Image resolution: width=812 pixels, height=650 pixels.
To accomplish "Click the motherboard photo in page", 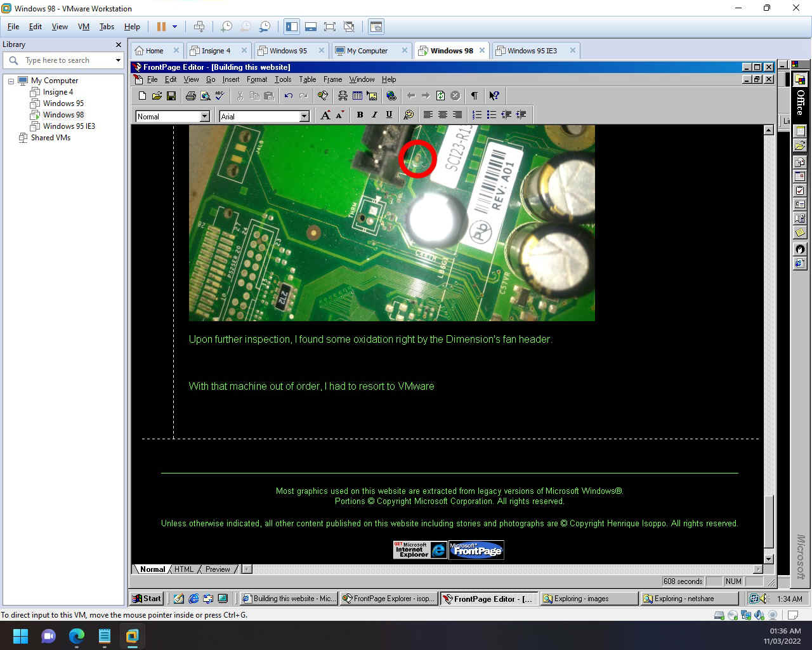I will (391, 223).
